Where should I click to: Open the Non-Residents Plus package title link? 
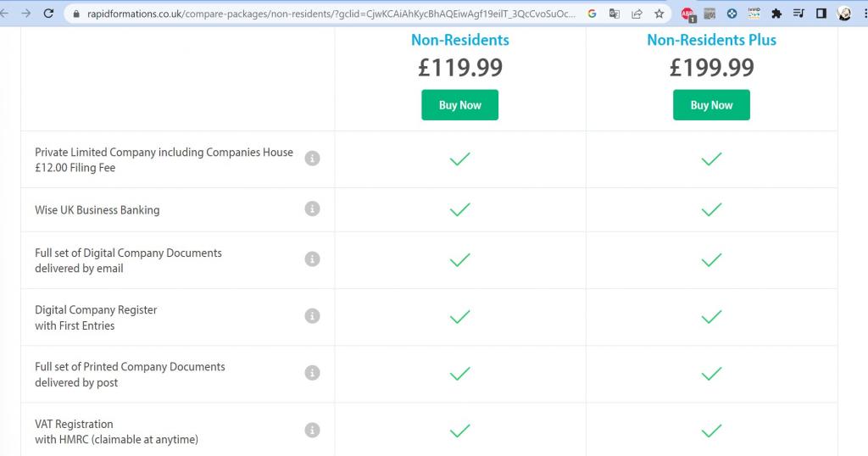pyautogui.click(x=711, y=40)
